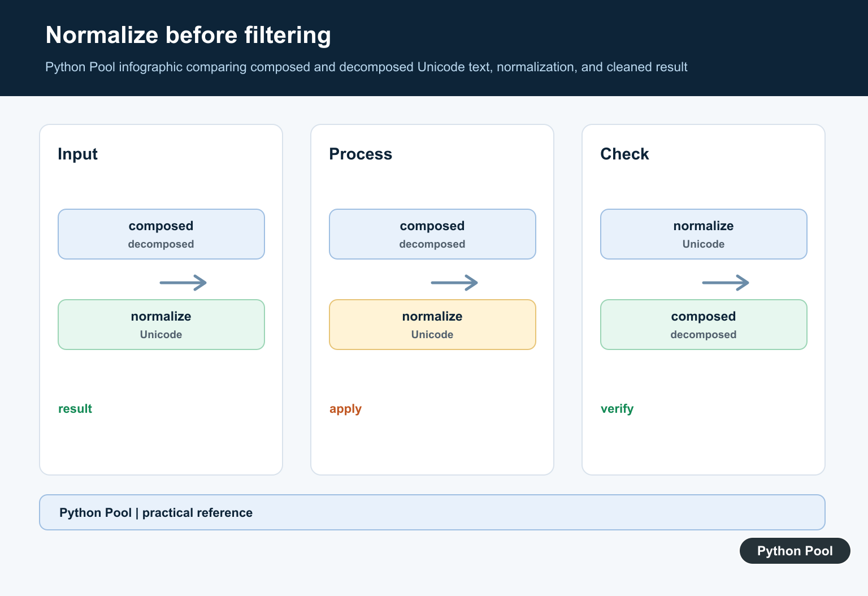Click the dark 'Python Pool' badge
The image size is (868, 596).
795,551
